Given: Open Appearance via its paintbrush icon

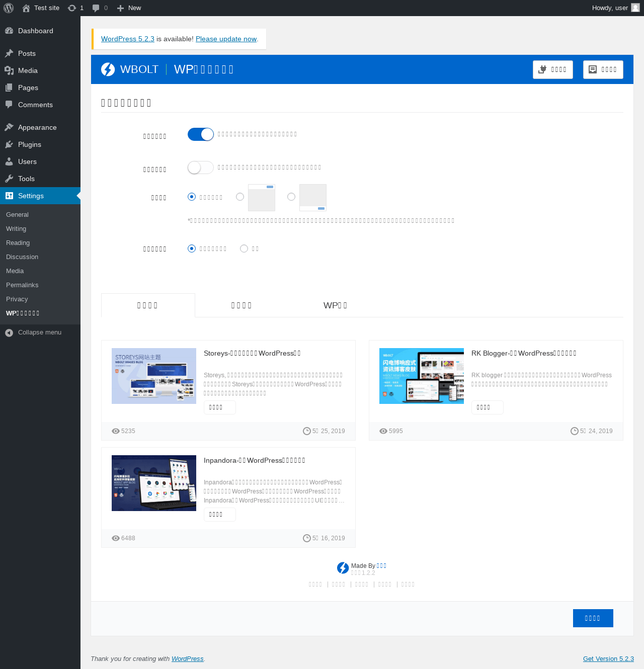Looking at the screenshot, I should [x=9, y=127].
